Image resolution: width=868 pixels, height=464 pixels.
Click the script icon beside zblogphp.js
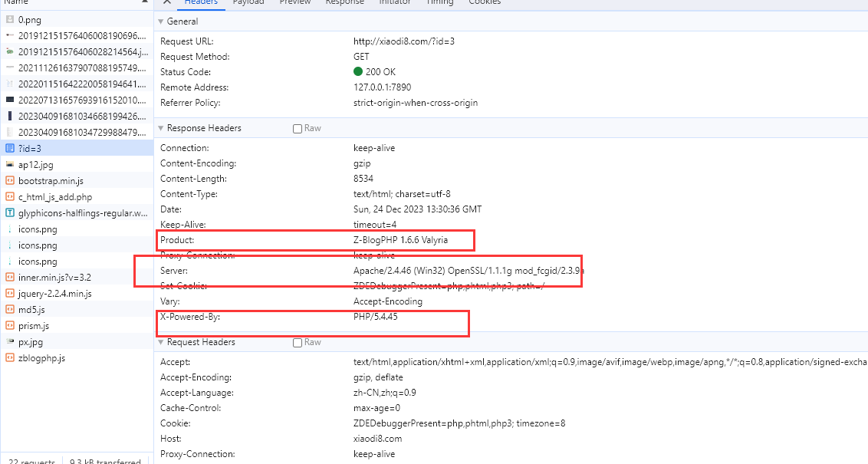pos(10,357)
